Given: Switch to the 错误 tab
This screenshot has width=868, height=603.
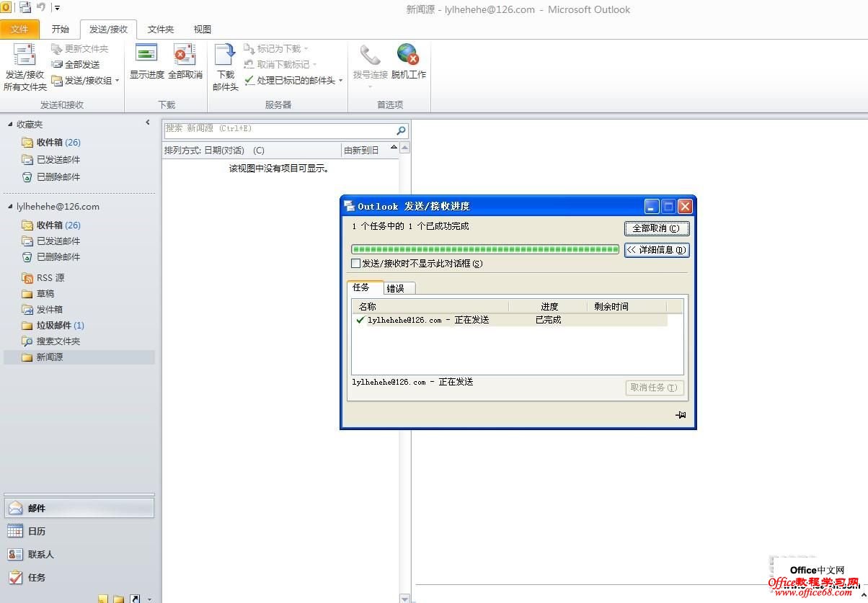Looking at the screenshot, I should (x=397, y=287).
